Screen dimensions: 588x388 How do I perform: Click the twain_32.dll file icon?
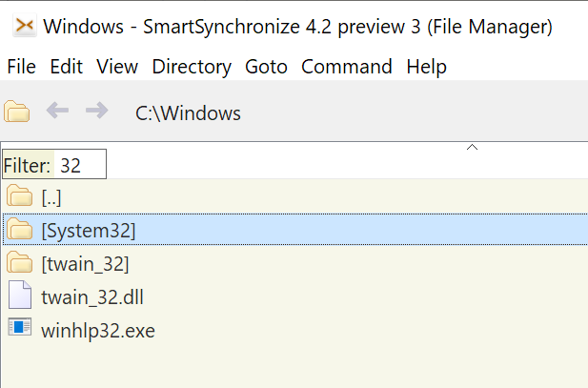20,296
